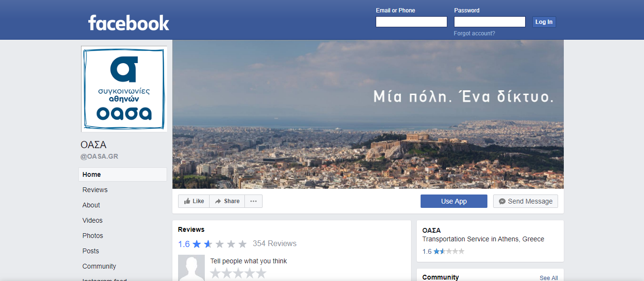Click the Email or Phone field
Screen dimensions: 644x281
coord(411,22)
